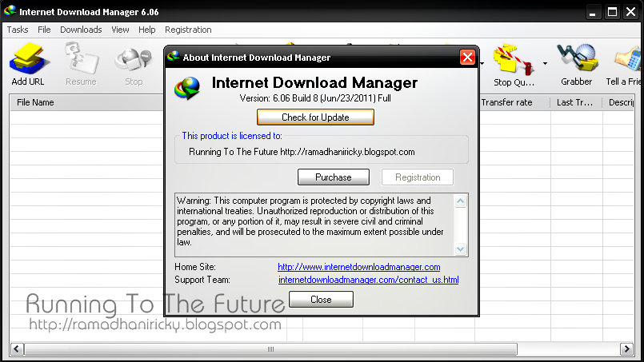This screenshot has width=644, height=362.
Task: Open the Downloads menu
Action: (81, 30)
